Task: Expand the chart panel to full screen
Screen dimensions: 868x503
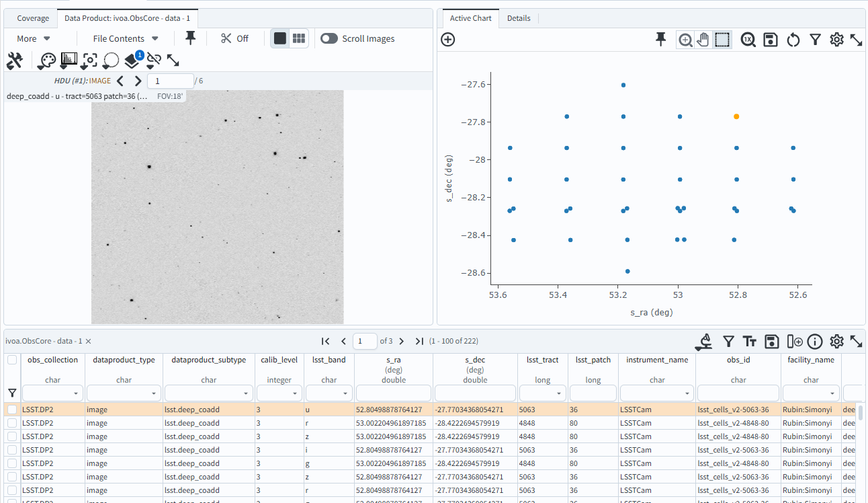Action: pos(856,40)
